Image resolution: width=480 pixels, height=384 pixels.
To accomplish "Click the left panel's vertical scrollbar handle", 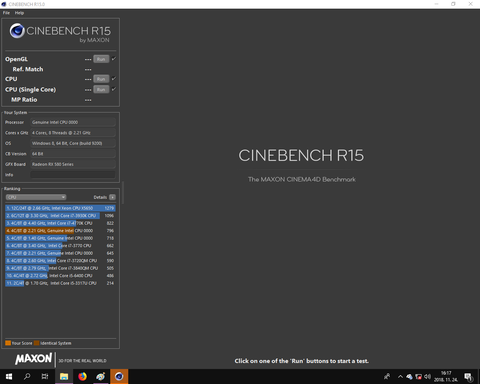I will point(123,193).
